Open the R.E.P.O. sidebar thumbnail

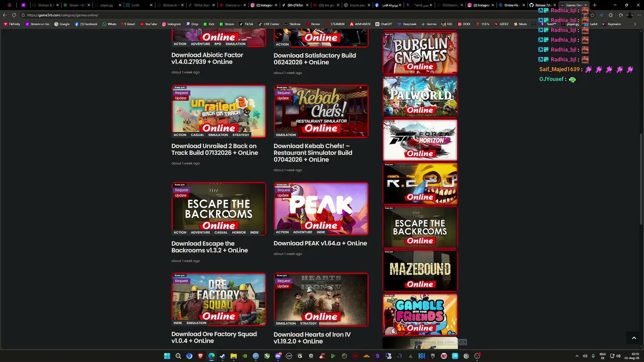tap(420, 184)
